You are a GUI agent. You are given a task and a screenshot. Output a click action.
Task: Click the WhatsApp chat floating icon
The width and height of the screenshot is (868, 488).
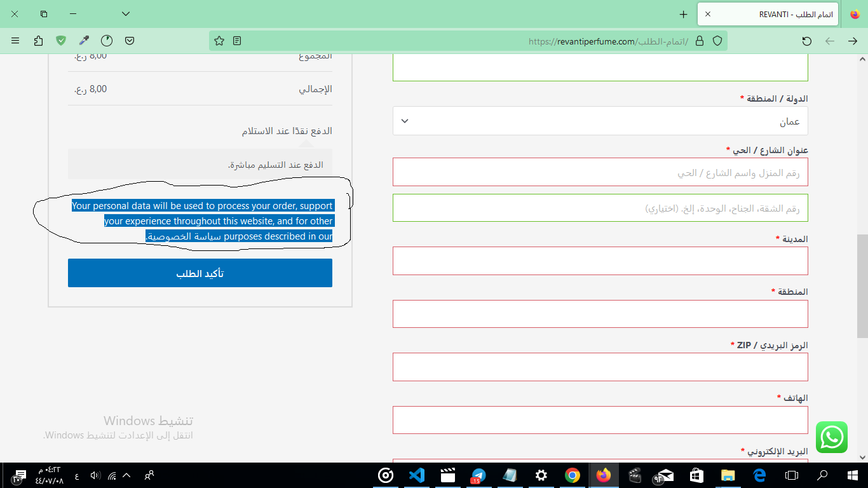(832, 437)
